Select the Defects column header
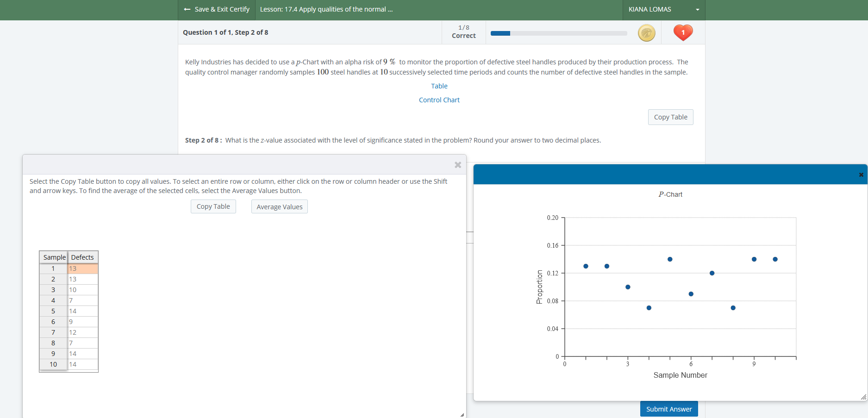Image resolution: width=868 pixels, height=418 pixels. coord(82,257)
